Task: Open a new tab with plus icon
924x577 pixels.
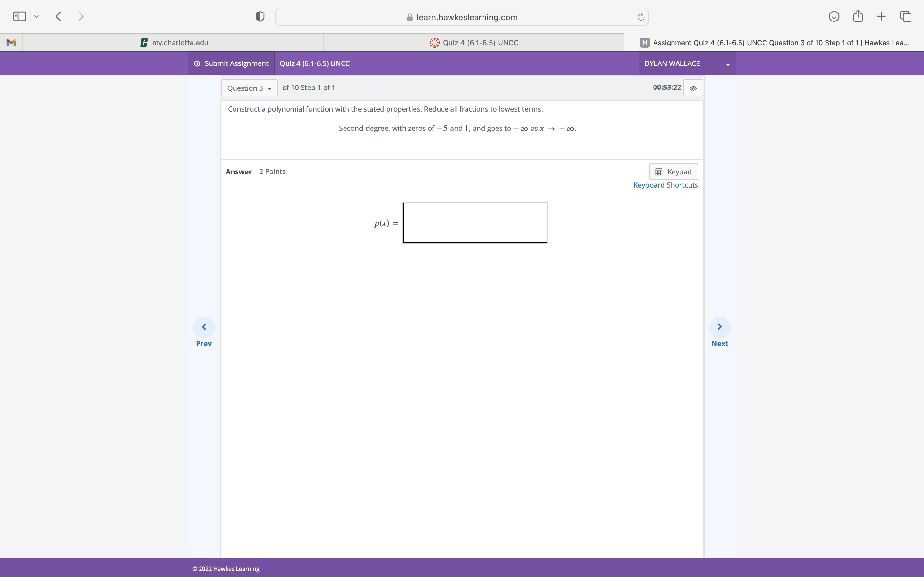Action: pyautogui.click(x=881, y=16)
